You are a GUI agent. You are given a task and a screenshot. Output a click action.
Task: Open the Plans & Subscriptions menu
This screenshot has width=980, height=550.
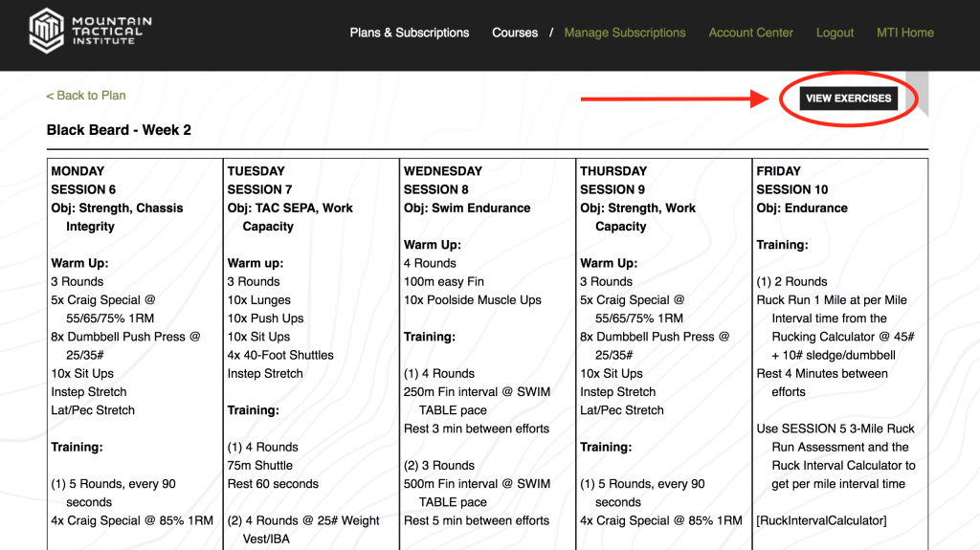coord(409,33)
